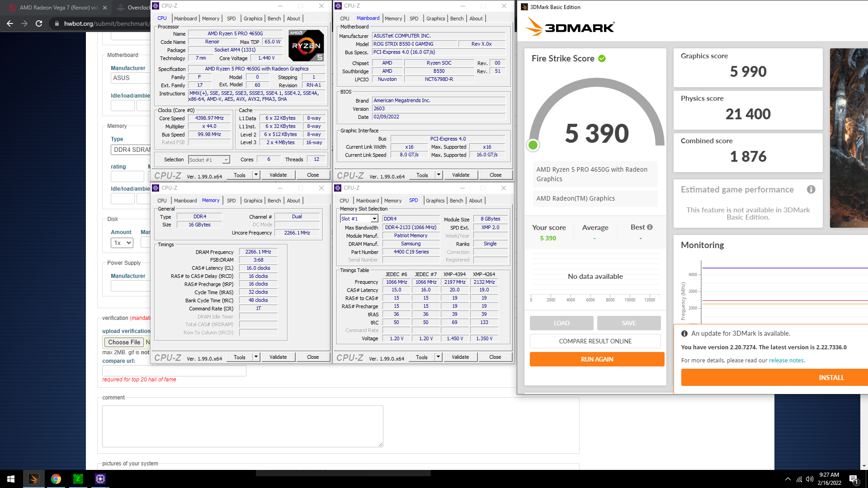
Task: Click the 3DMark window title bar icon
Action: (524, 7)
